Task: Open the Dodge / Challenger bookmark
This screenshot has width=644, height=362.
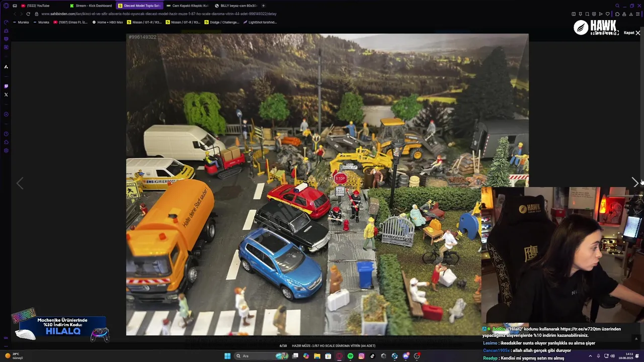Action: pyautogui.click(x=222, y=22)
